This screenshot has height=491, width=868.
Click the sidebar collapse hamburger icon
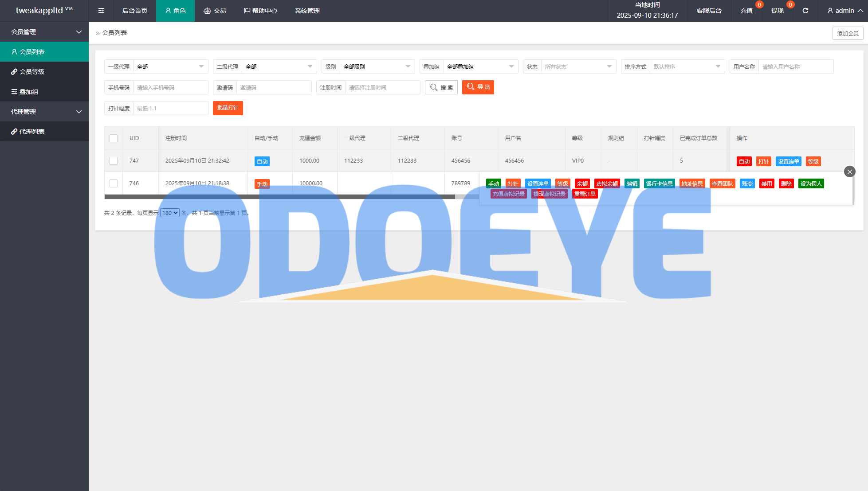[101, 11]
